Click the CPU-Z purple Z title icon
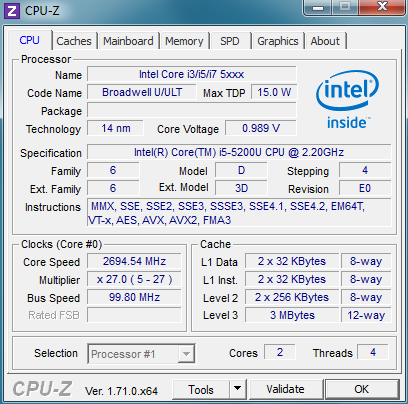408x404 pixels. (12, 11)
